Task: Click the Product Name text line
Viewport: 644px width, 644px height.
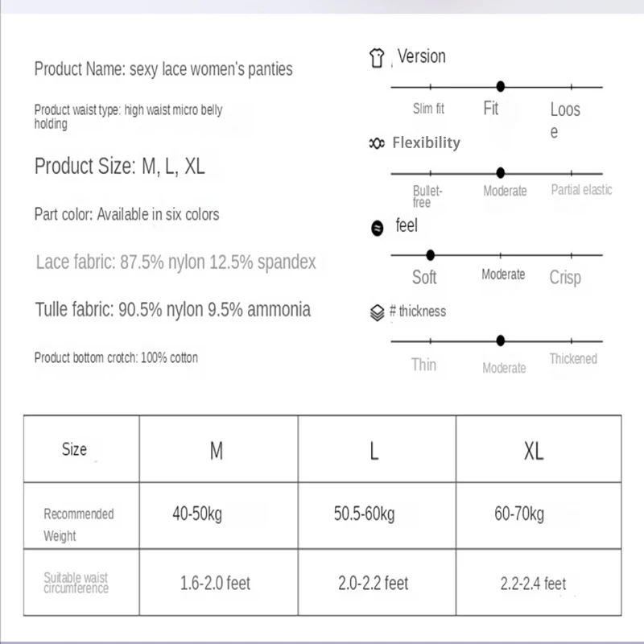Action: (163, 69)
